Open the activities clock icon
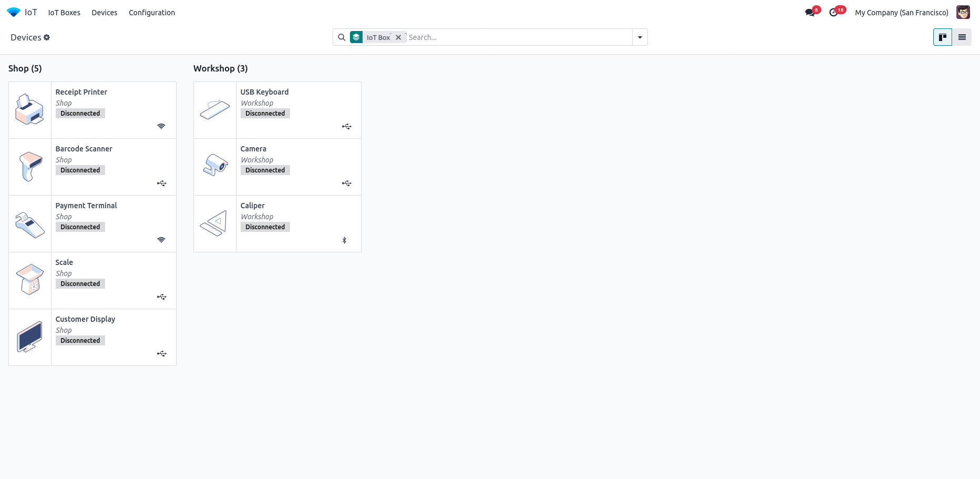 [834, 13]
